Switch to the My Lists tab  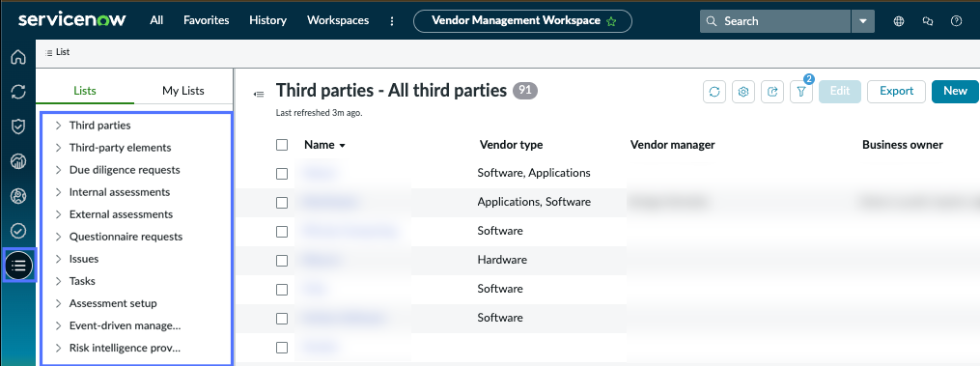tap(183, 91)
